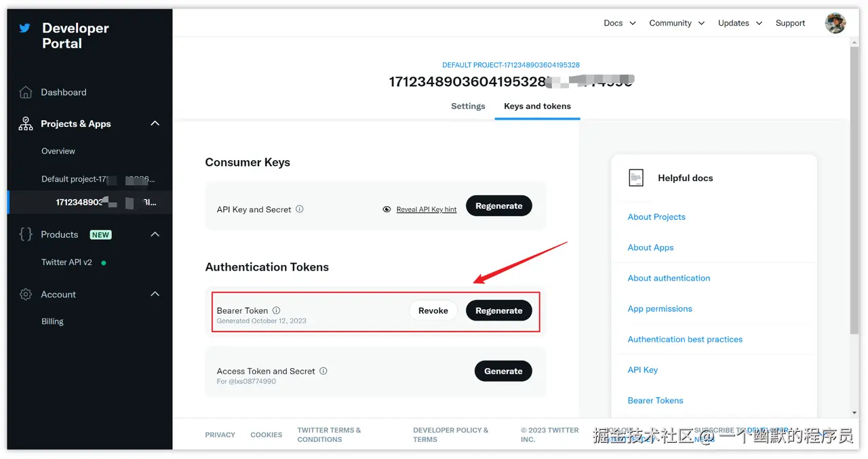Click the Account gear icon
Image resolution: width=868 pixels, height=459 pixels.
click(x=26, y=294)
